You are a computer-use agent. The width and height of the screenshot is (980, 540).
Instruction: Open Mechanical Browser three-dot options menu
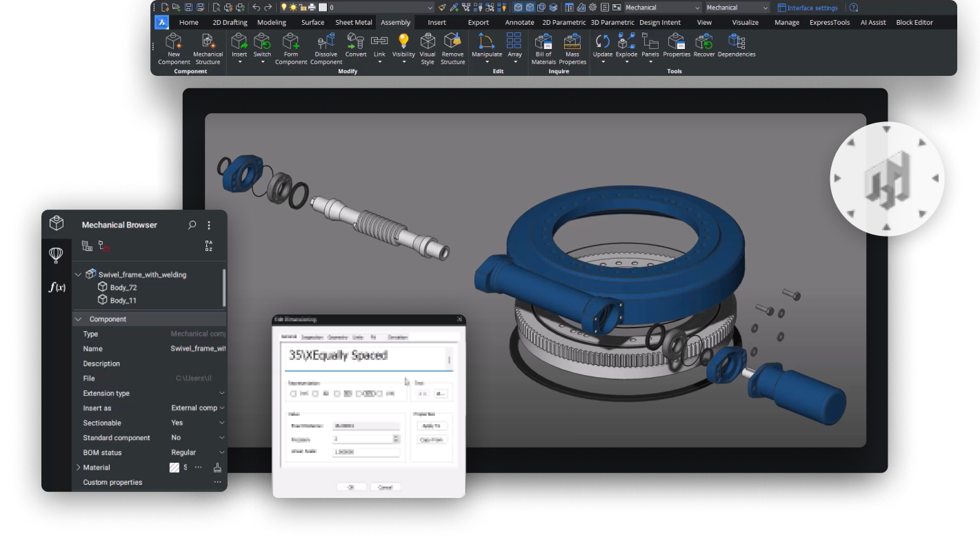point(209,225)
